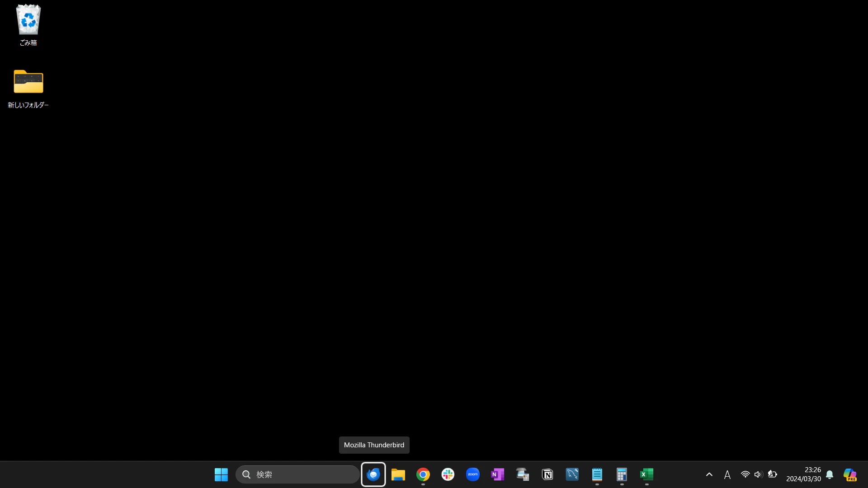Switch to Excel from the taskbar
Image resolution: width=868 pixels, height=488 pixels.
point(647,474)
